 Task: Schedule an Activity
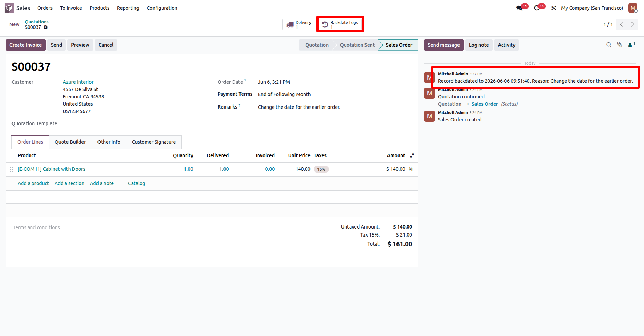pyautogui.click(x=506, y=45)
